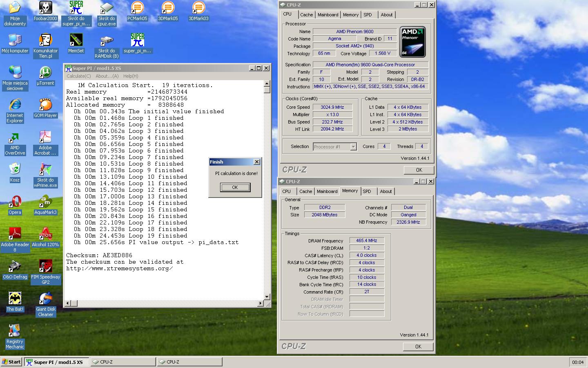This screenshot has height=368, width=588.
Task: Click the taskbar clock showing 00:04
Action: [577, 362]
